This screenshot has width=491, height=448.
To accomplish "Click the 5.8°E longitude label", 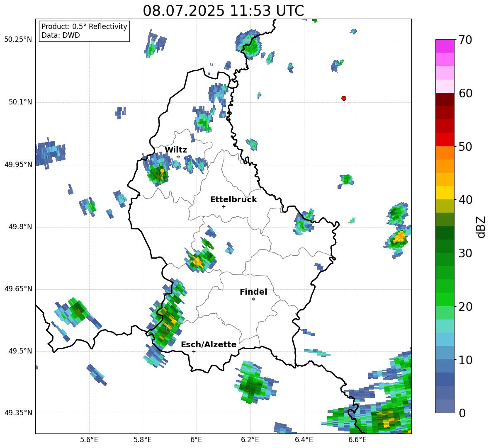I will click(143, 440).
